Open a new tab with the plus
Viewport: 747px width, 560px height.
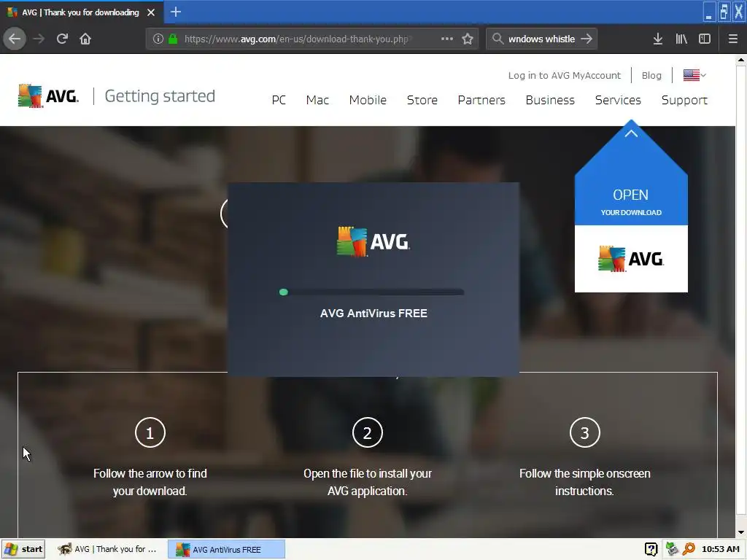(x=175, y=12)
